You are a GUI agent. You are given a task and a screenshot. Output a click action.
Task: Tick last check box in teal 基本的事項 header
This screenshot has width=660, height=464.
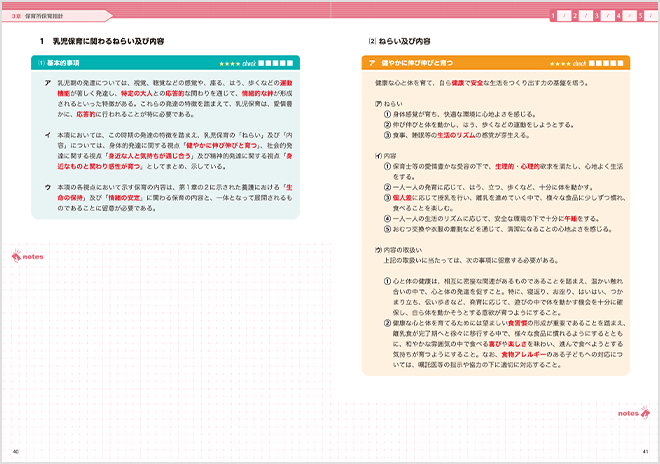290,62
